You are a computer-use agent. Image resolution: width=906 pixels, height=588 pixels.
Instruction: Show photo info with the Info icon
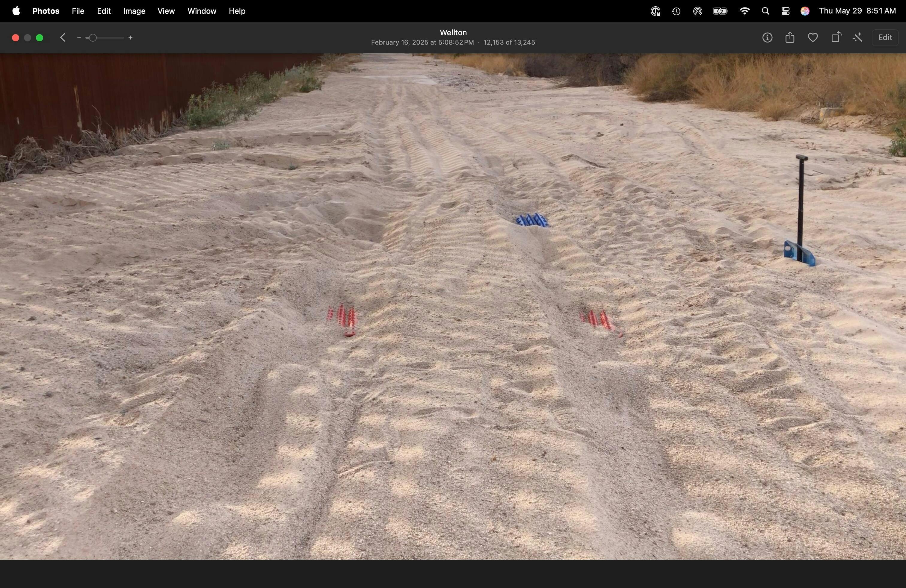768,38
